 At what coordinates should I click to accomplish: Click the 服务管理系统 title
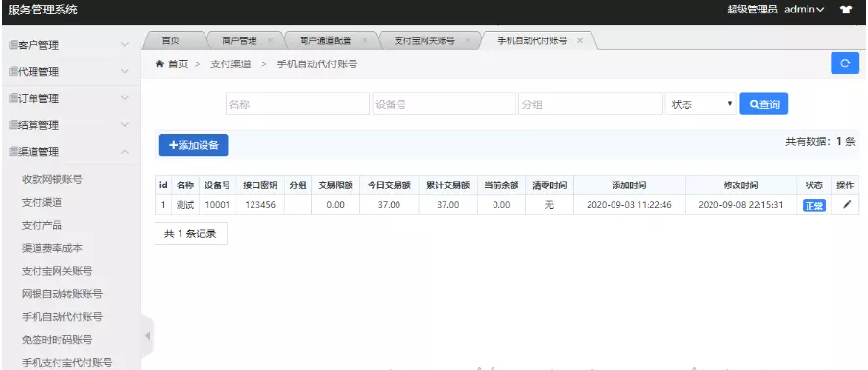42,10
